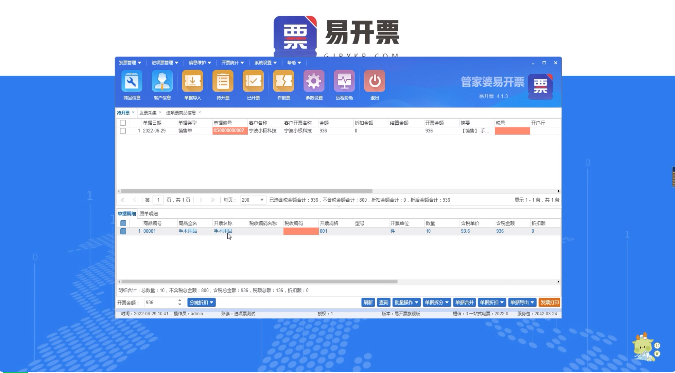Viewport: 675px width, 373px height.
Task: Open the page size dropdown showing 200
Action: (x=253, y=200)
